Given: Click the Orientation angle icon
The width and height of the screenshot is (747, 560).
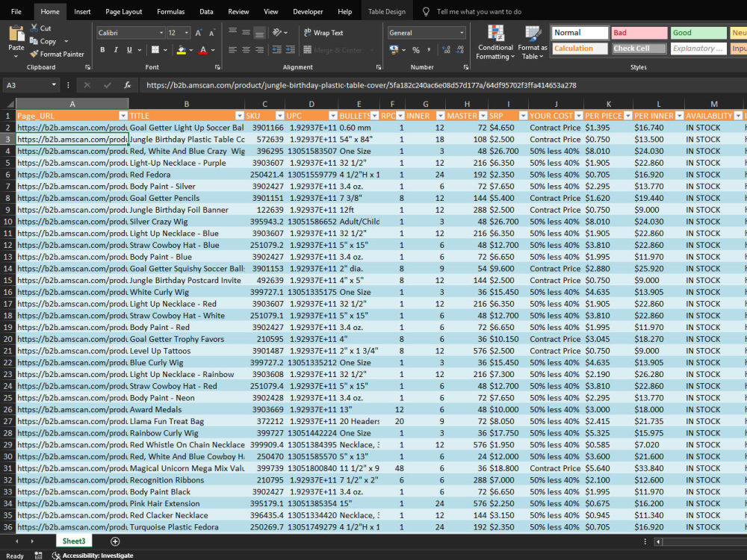Looking at the screenshot, I should [277, 32].
